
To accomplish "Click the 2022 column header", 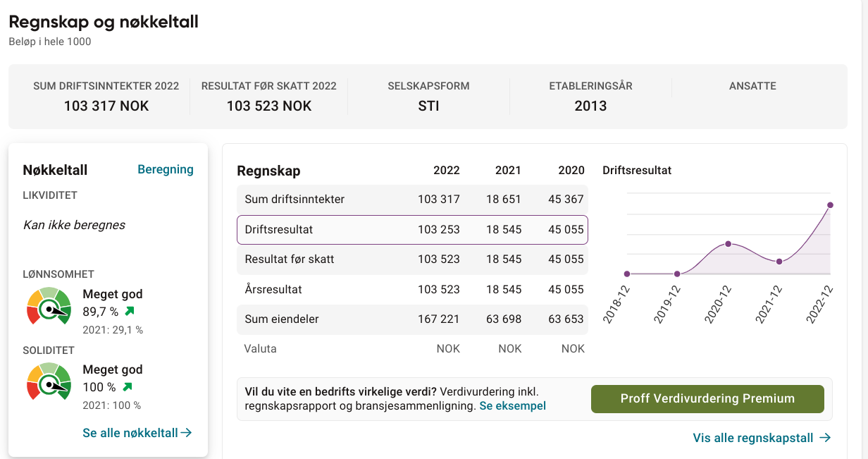I will pyautogui.click(x=447, y=170).
